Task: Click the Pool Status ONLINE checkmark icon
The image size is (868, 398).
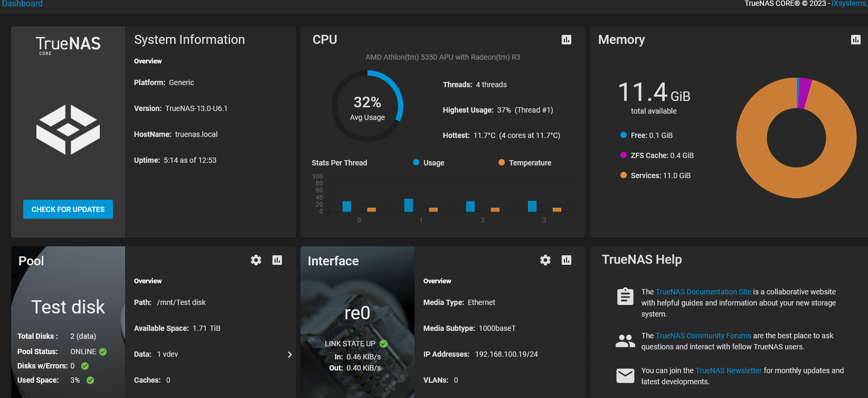Action: point(103,351)
